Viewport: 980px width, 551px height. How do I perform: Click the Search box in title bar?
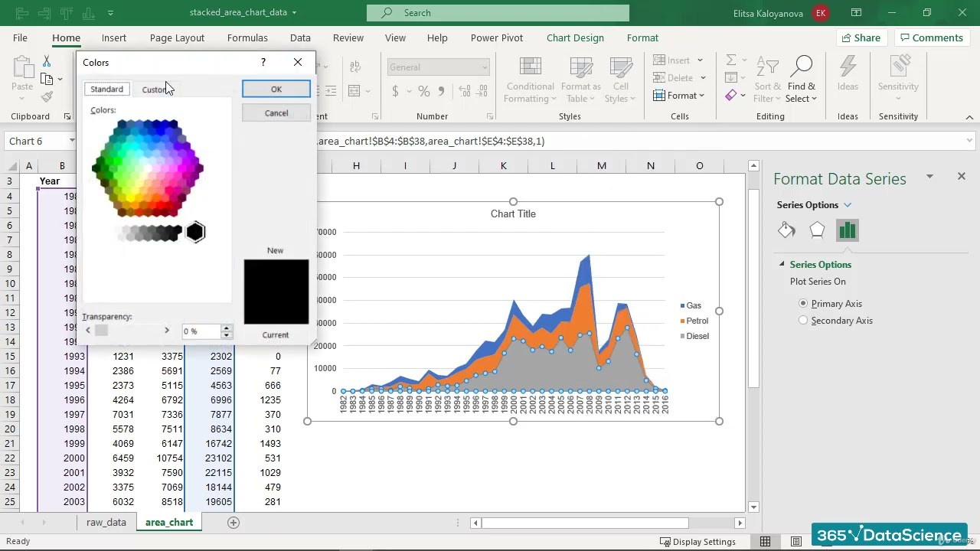pyautogui.click(x=498, y=13)
